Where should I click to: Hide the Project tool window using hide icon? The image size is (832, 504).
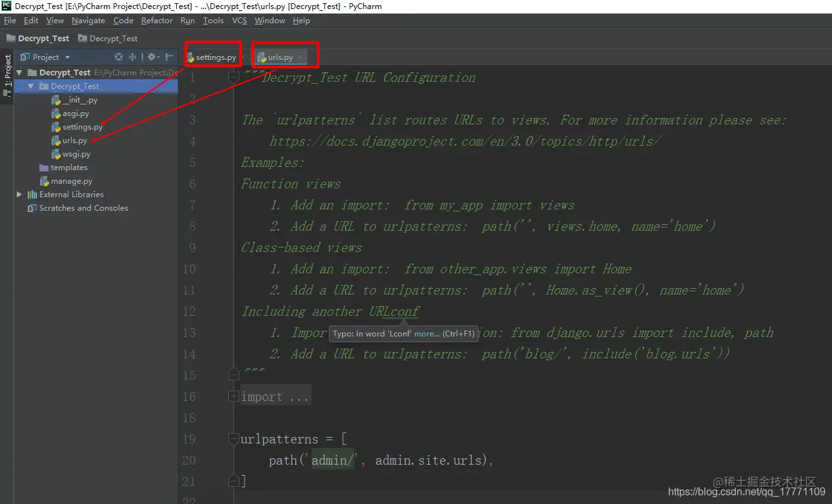click(x=170, y=57)
